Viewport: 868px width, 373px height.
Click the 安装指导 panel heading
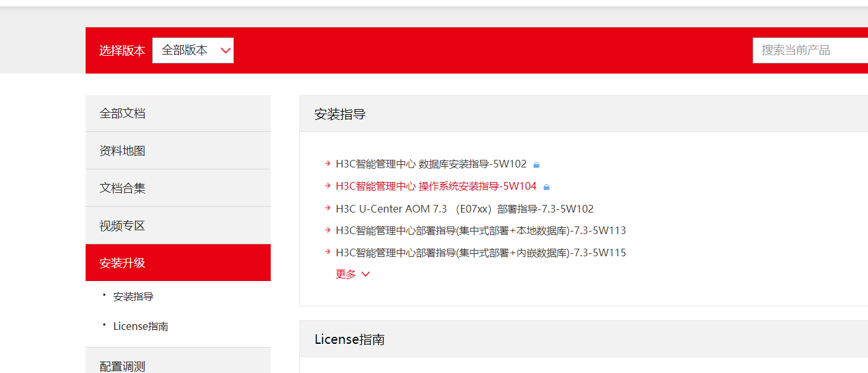340,114
